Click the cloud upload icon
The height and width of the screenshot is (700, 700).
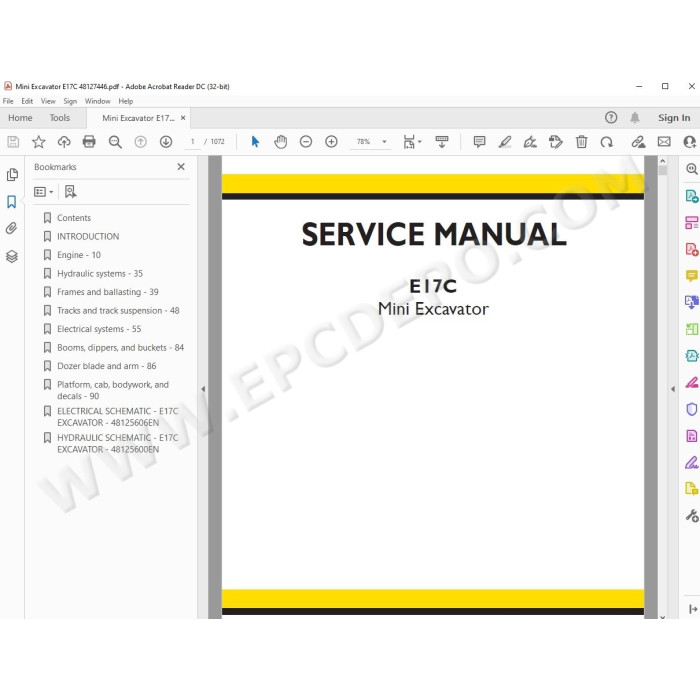point(64,142)
